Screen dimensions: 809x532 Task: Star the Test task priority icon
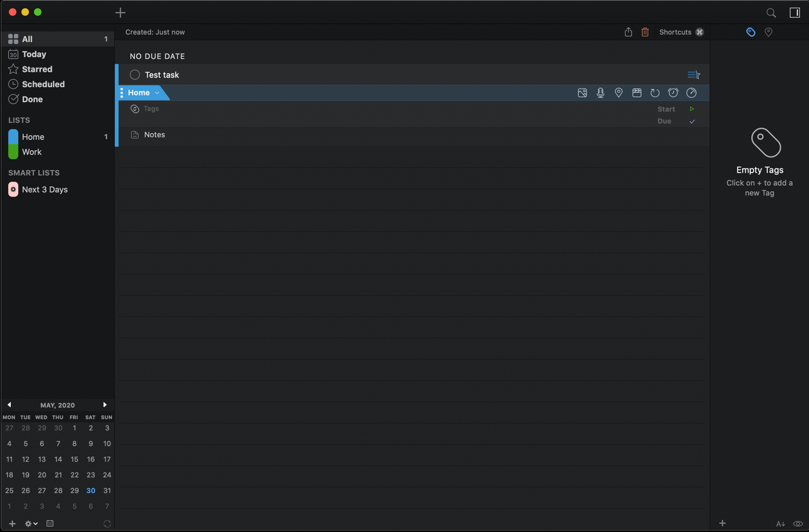tap(693, 75)
